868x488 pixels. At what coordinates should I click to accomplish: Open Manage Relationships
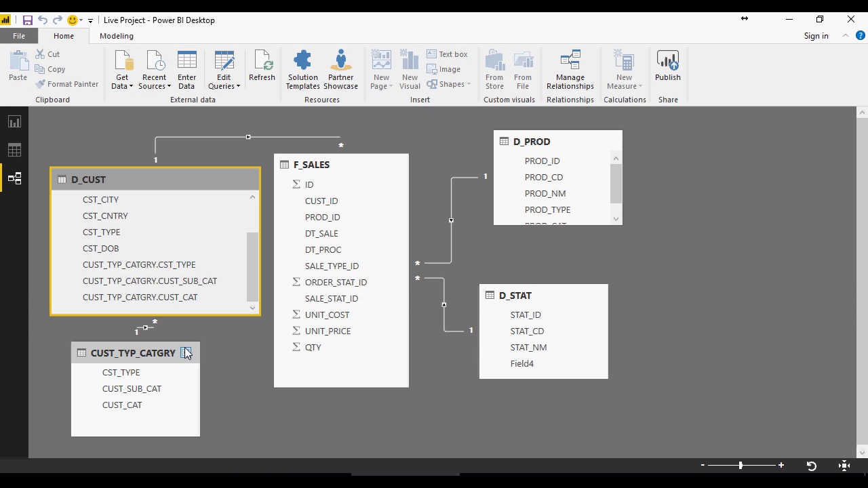[x=570, y=70]
